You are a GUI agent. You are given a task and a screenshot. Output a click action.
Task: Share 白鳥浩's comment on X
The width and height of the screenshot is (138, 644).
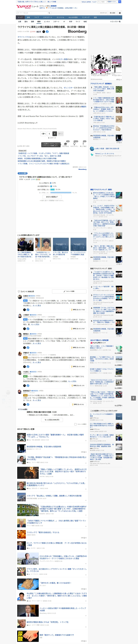pyautogui.click(x=25, y=310)
